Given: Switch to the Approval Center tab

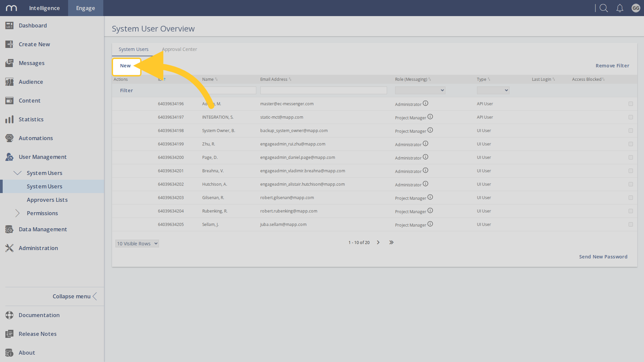Looking at the screenshot, I should [179, 49].
